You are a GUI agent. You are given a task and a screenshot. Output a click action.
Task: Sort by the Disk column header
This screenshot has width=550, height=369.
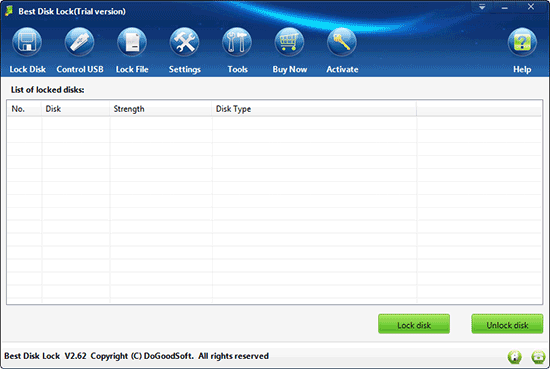coord(75,109)
